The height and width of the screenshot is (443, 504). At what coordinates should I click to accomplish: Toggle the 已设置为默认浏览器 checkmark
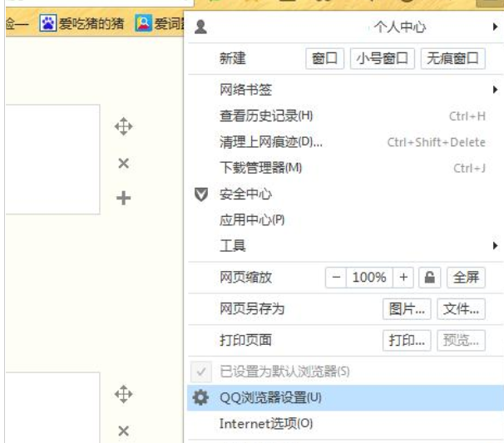(x=200, y=371)
